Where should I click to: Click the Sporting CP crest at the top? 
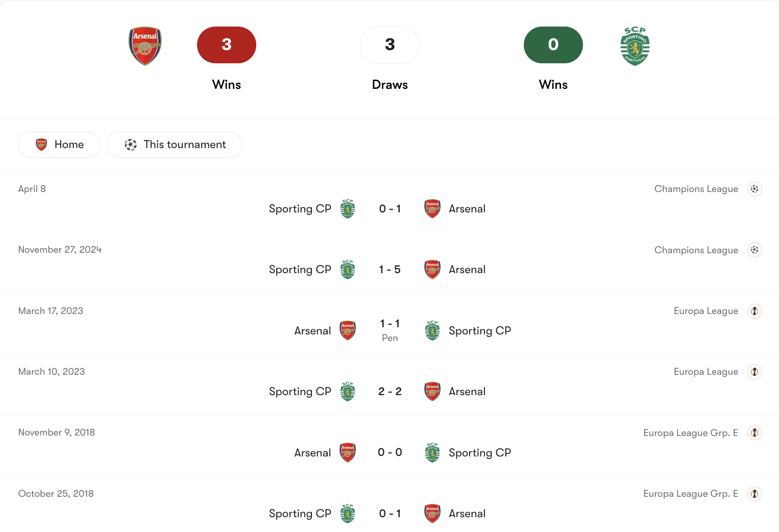pos(635,45)
